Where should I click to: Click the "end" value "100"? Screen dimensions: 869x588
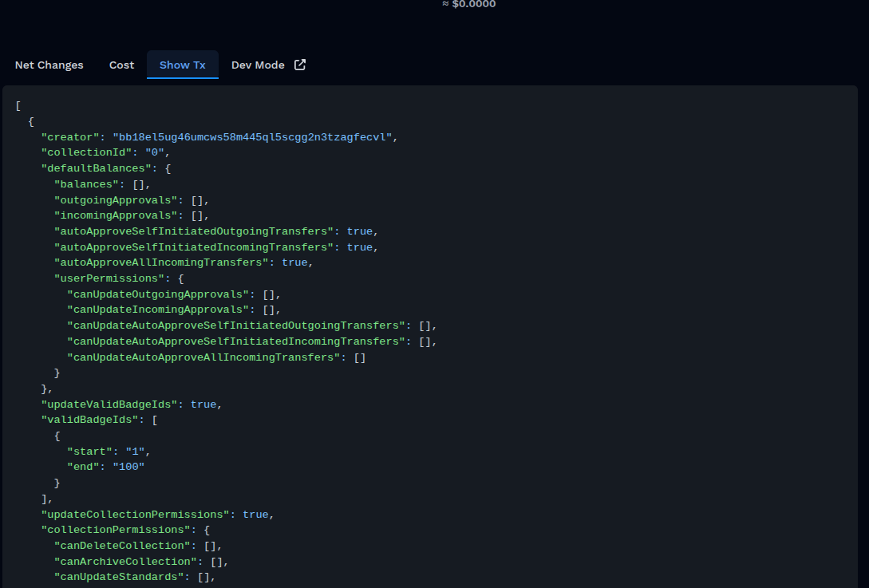[x=128, y=467]
